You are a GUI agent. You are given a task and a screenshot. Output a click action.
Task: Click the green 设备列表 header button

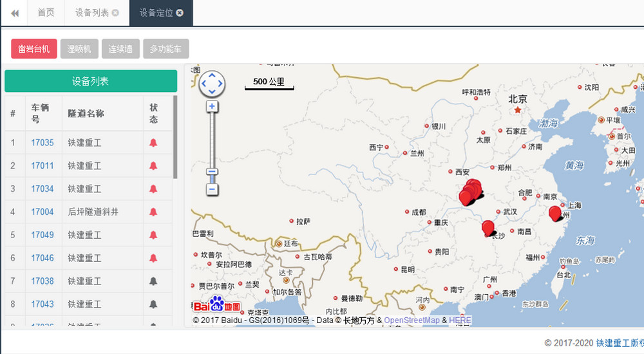click(91, 81)
